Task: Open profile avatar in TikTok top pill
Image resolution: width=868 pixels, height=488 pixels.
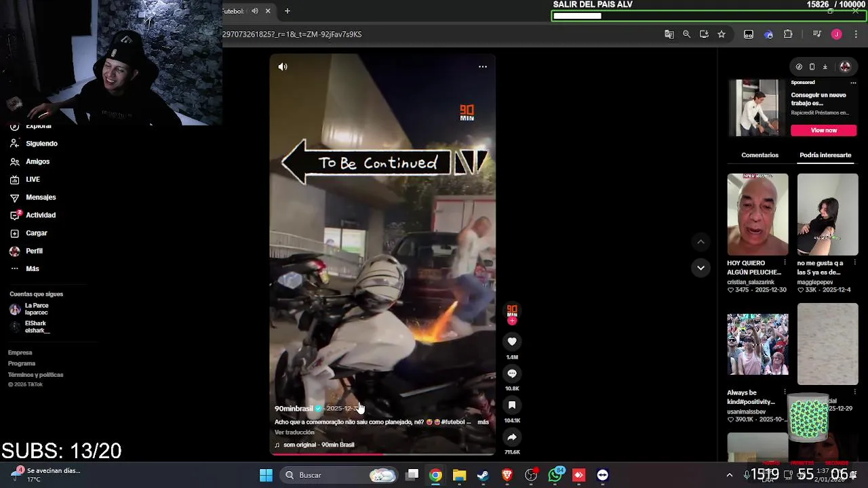Action: tap(845, 66)
